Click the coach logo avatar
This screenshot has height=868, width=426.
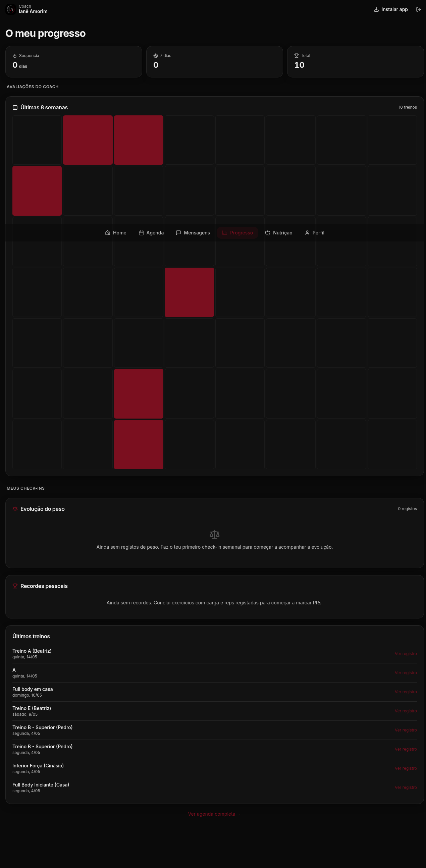(11, 9)
